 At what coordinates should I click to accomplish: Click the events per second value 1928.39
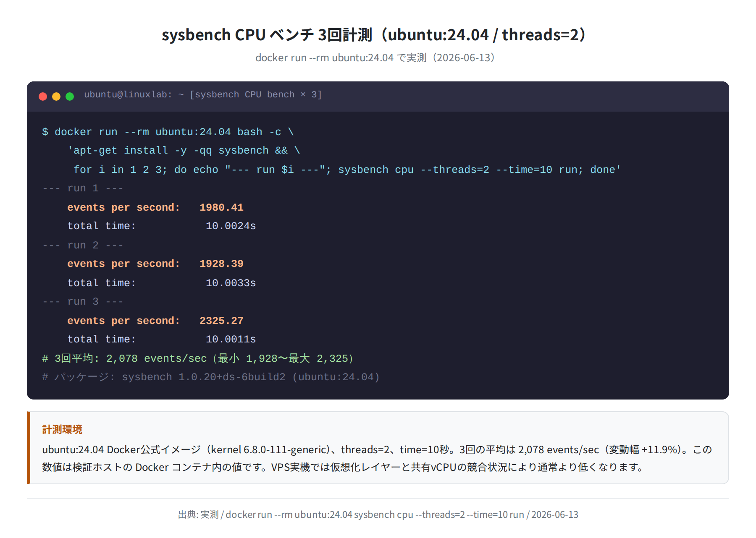(221, 264)
